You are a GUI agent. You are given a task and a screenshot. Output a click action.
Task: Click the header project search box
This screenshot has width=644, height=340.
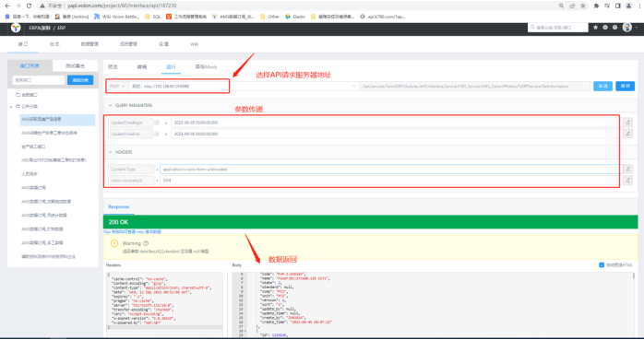coord(558,28)
